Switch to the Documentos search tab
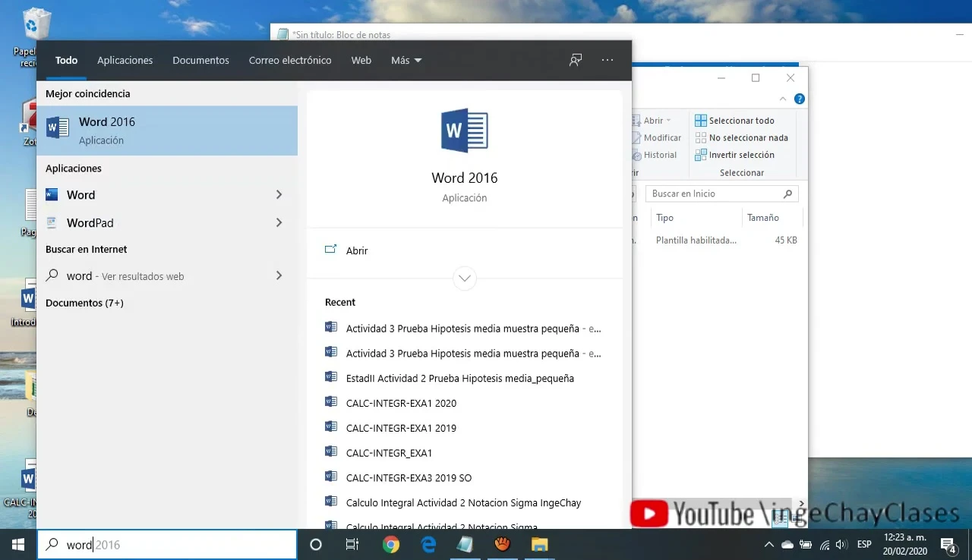 200,60
